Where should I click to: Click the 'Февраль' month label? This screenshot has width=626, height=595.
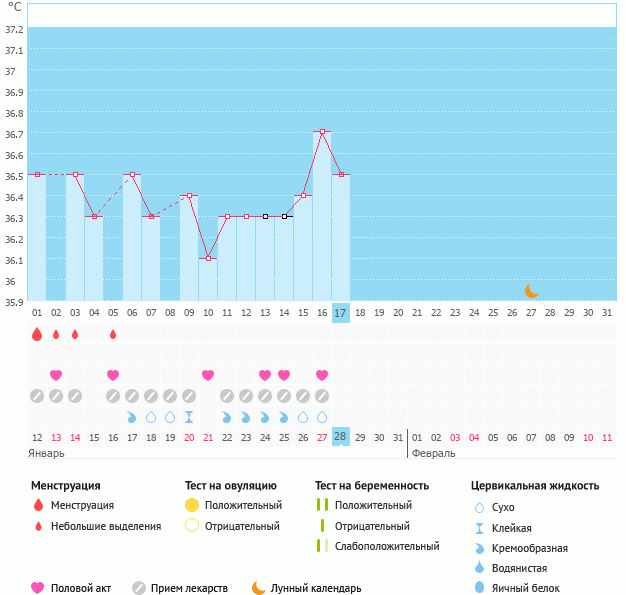coord(434,453)
